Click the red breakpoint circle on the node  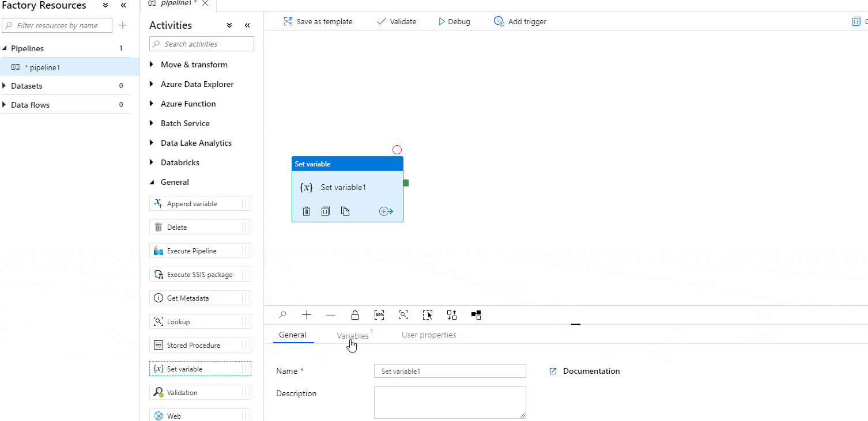pos(397,150)
